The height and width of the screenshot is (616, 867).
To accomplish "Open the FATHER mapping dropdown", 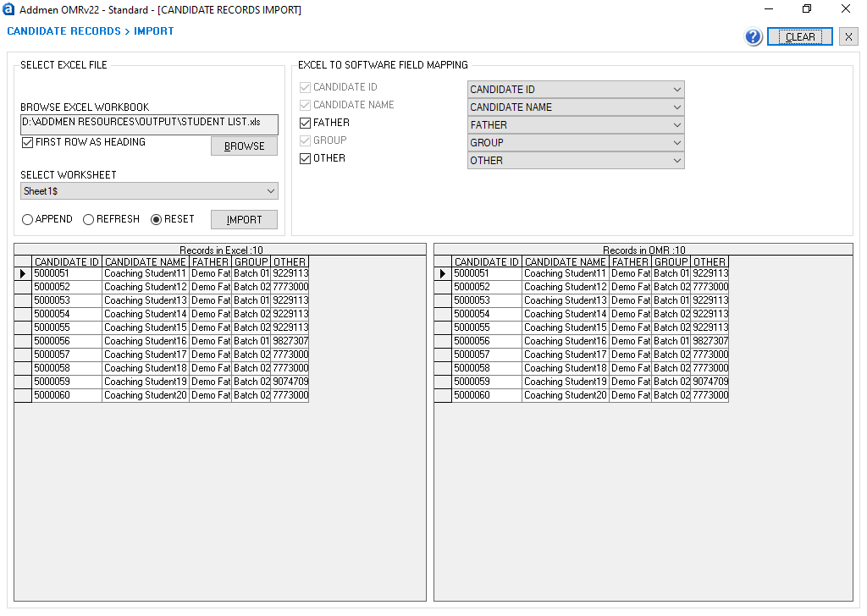I will [x=575, y=125].
